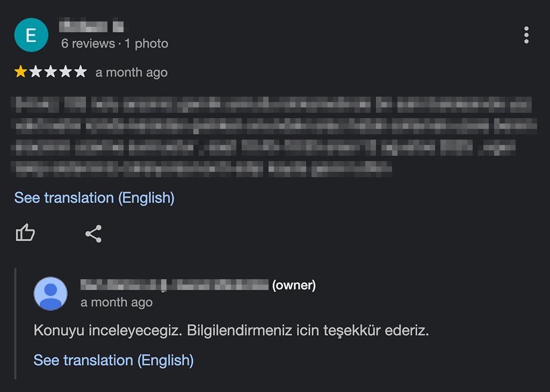550x392 pixels.
Task: Click the third star in the rating
Action: (50, 72)
